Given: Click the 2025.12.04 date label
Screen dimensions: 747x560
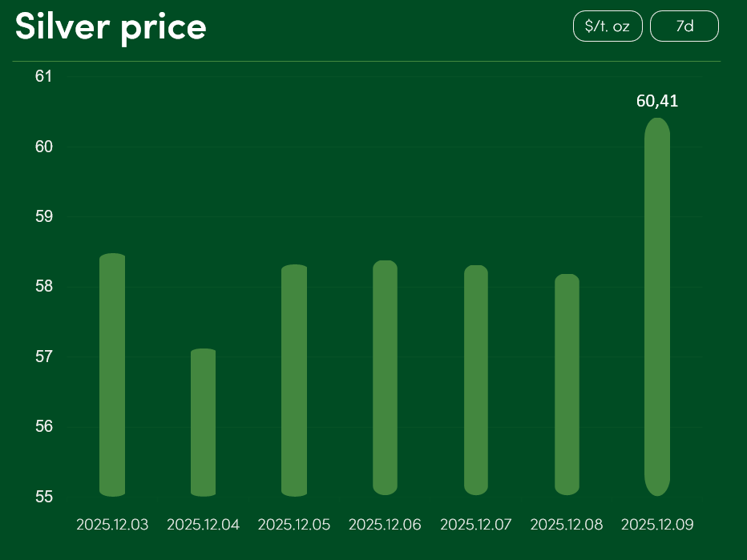Looking at the screenshot, I should pyautogui.click(x=203, y=525).
